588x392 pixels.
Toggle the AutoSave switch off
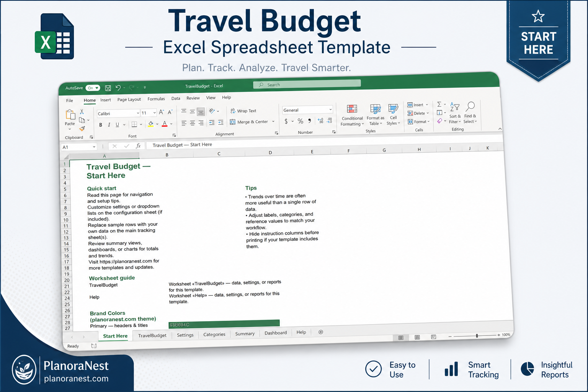click(x=93, y=88)
